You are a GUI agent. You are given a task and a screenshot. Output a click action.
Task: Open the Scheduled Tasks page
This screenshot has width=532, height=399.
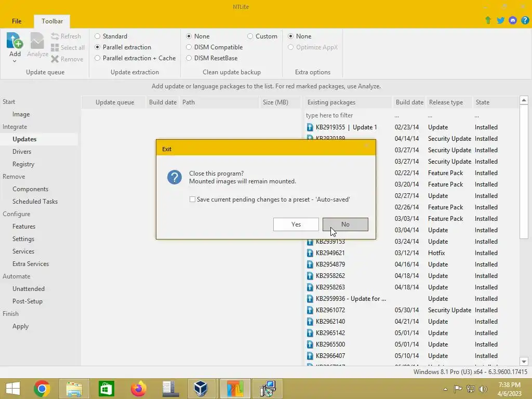click(x=35, y=202)
